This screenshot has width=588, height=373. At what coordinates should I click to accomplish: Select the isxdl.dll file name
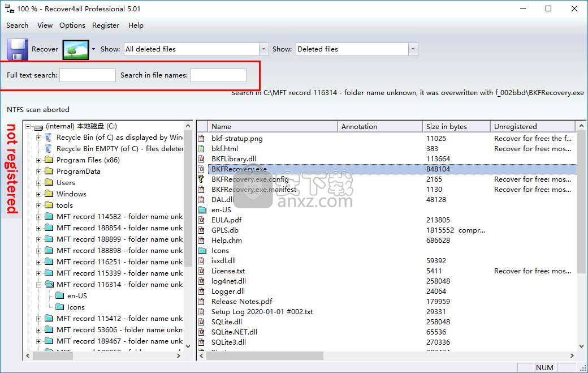point(223,260)
